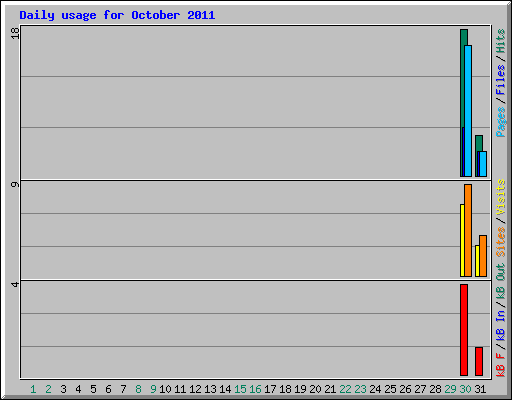Click day 24 on the x-axis

click(375, 389)
